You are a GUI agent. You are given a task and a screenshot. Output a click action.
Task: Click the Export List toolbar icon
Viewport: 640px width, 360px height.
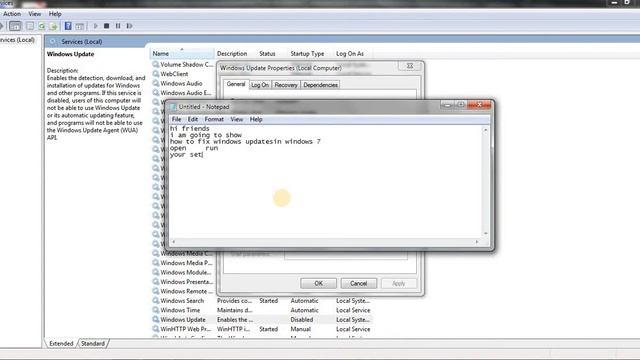pyautogui.click(x=53, y=26)
